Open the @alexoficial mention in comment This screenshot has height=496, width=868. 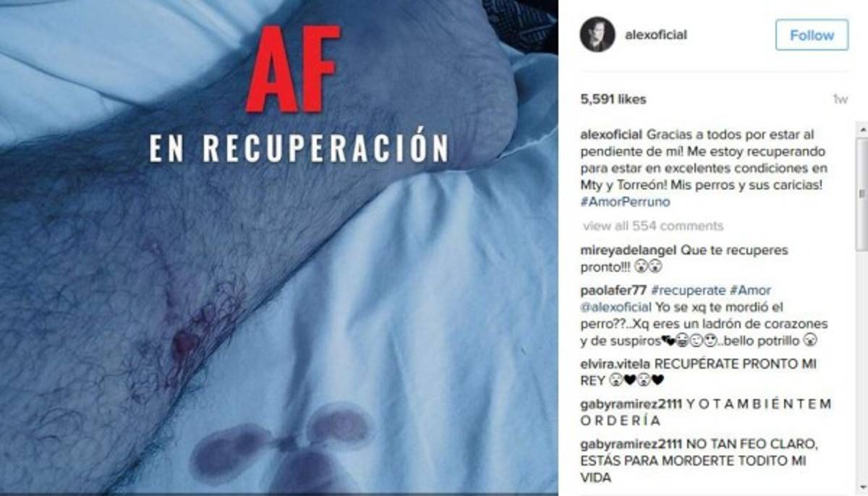pos(616,307)
